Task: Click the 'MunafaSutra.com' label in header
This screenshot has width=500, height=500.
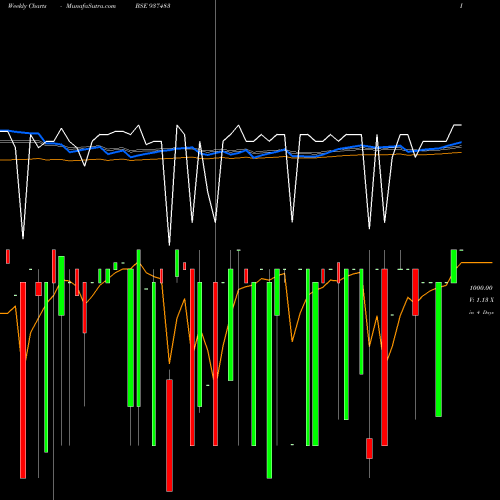Action: pyautogui.click(x=91, y=6)
